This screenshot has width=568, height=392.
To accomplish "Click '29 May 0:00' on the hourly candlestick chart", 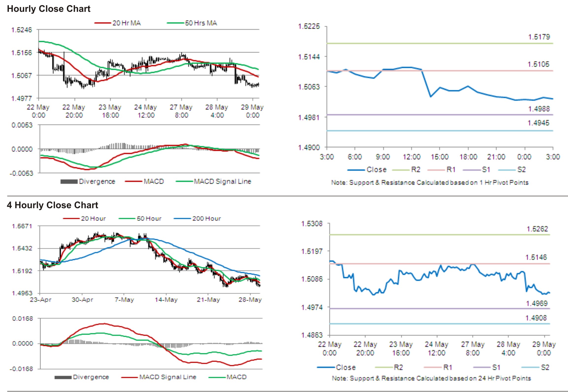I will coord(252,111).
